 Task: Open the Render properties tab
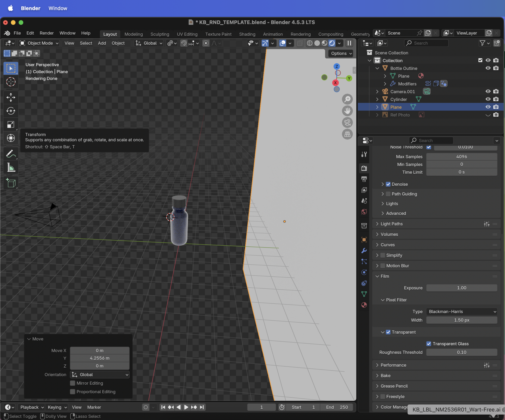tap(364, 168)
